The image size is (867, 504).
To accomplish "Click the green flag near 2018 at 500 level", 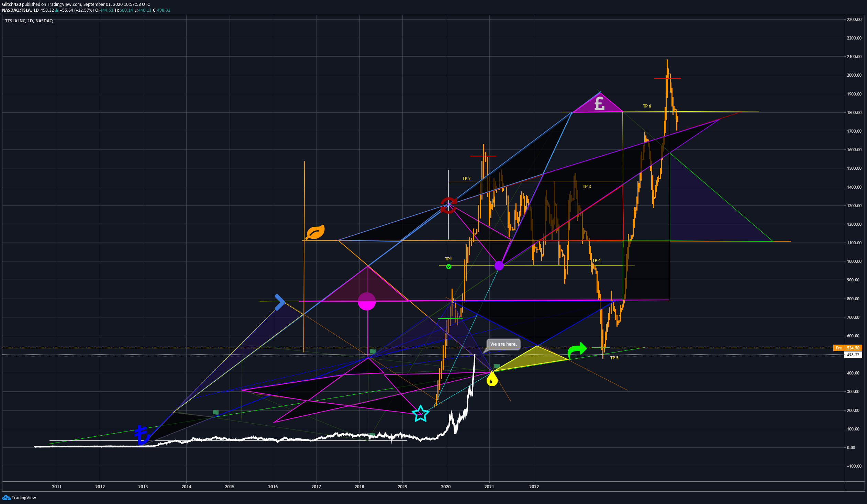I will (373, 351).
